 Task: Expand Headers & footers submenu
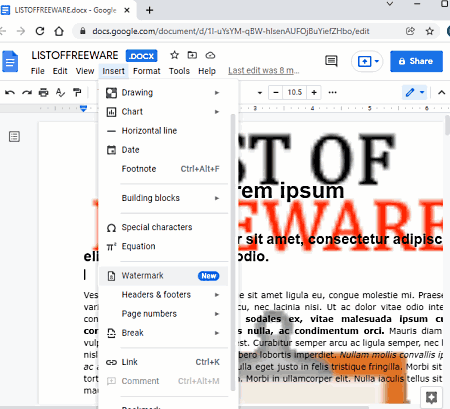point(164,295)
